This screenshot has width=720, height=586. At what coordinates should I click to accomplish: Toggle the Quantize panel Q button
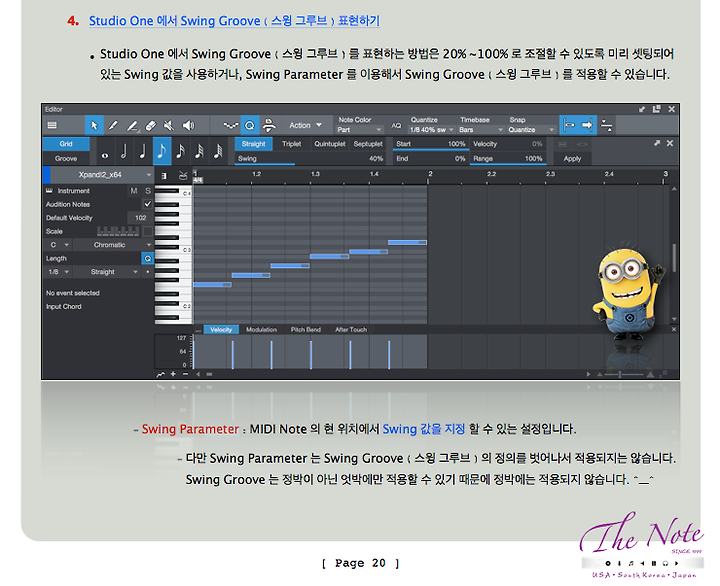pos(249,125)
